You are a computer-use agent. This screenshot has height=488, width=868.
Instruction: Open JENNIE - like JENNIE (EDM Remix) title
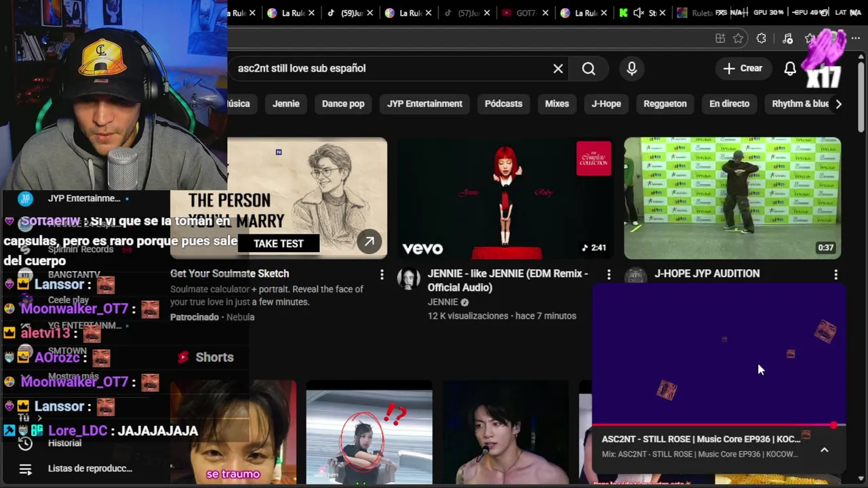pyautogui.click(x=508, y=281)
